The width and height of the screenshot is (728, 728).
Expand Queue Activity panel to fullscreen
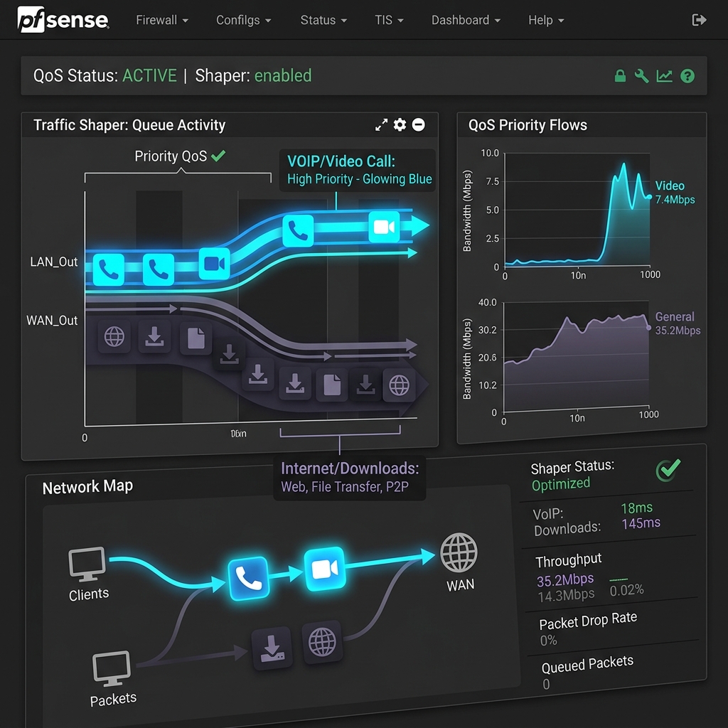coord(381,125)
